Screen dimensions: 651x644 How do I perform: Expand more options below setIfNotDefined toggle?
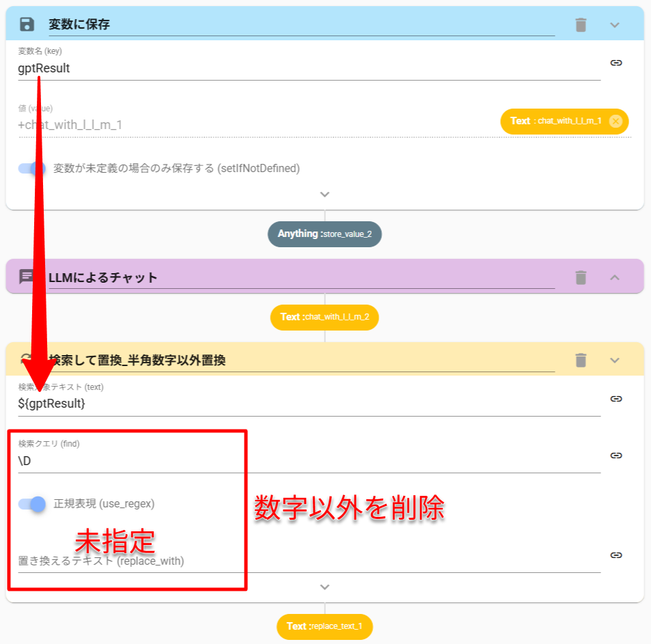pos(325,194)
